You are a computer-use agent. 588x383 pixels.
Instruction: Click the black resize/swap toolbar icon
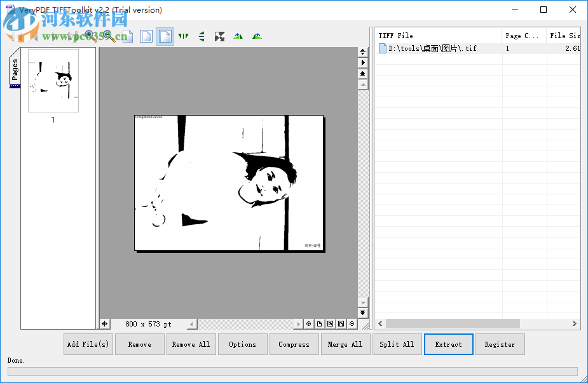click(220, 36)
